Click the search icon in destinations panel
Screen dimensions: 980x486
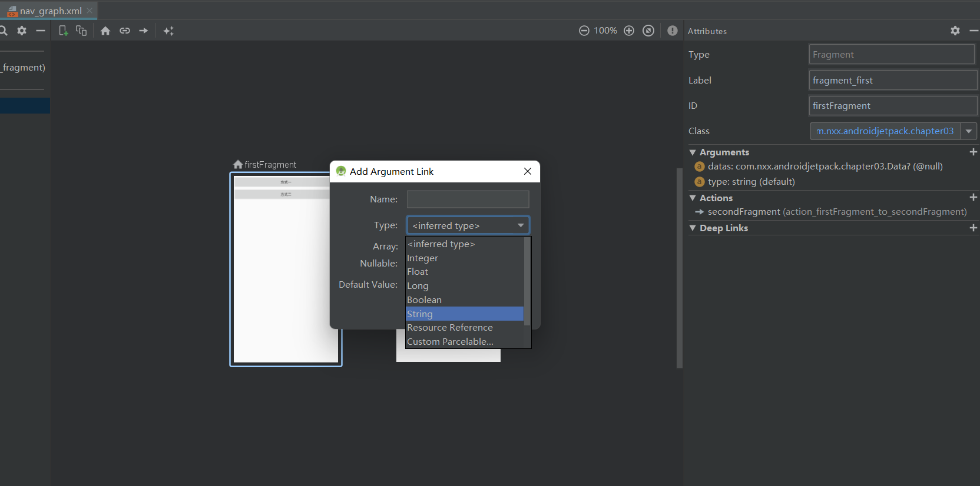(x=3, y=31)
